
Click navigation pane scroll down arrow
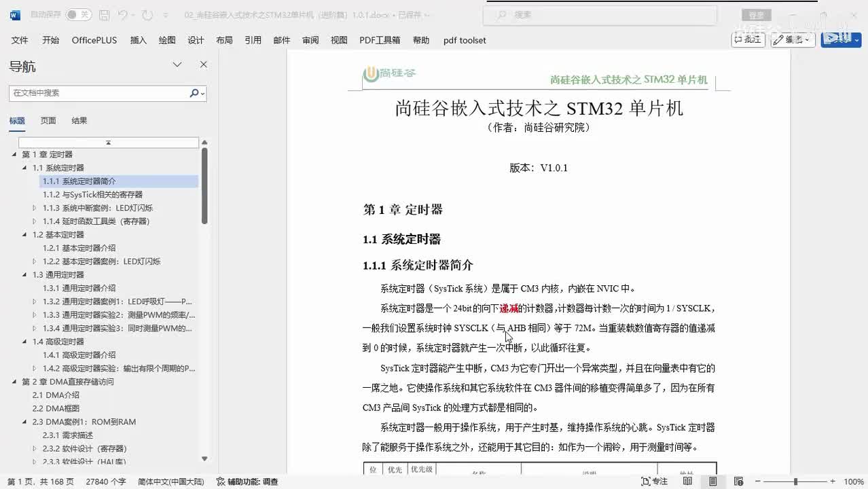pos(204,459)
